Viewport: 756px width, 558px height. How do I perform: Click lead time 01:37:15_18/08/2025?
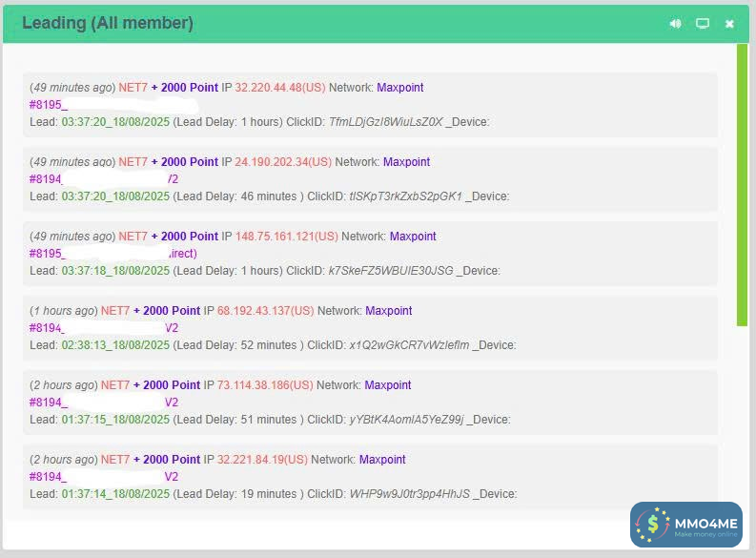tap(115, 420)
